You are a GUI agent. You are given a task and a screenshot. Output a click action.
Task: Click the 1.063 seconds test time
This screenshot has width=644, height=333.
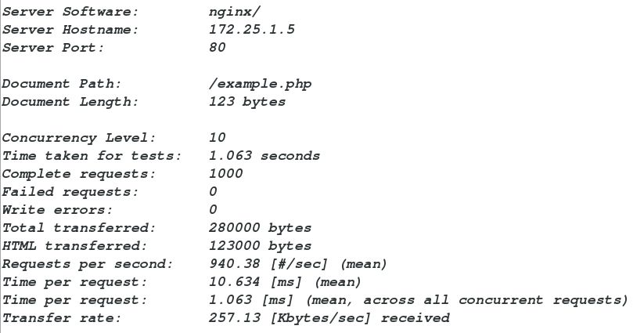264,156
